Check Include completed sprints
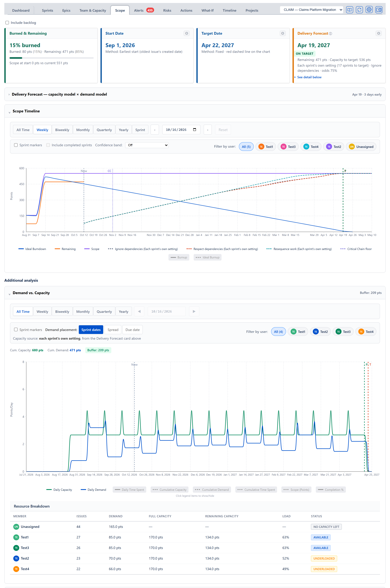390x588 pixels. point(48,145)
